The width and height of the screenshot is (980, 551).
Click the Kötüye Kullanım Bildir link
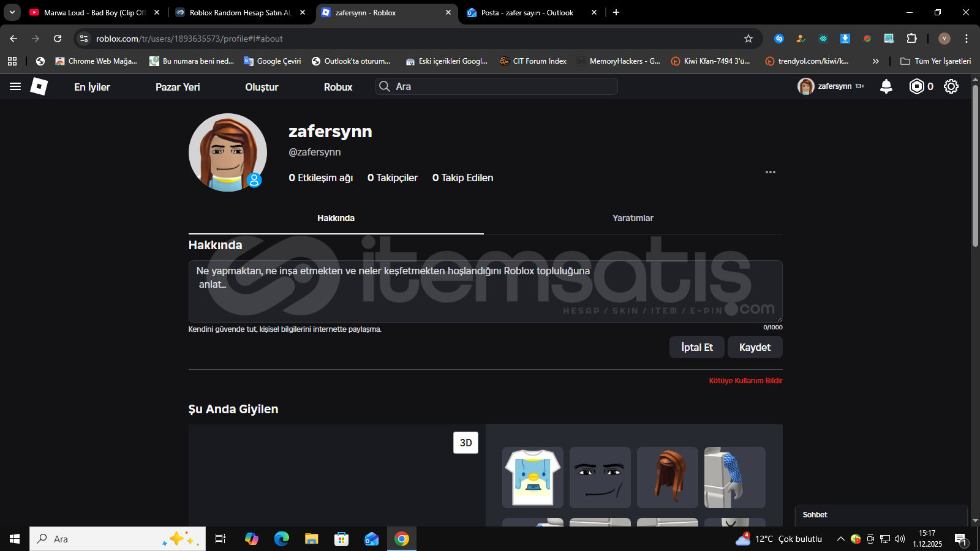[745, 381]
